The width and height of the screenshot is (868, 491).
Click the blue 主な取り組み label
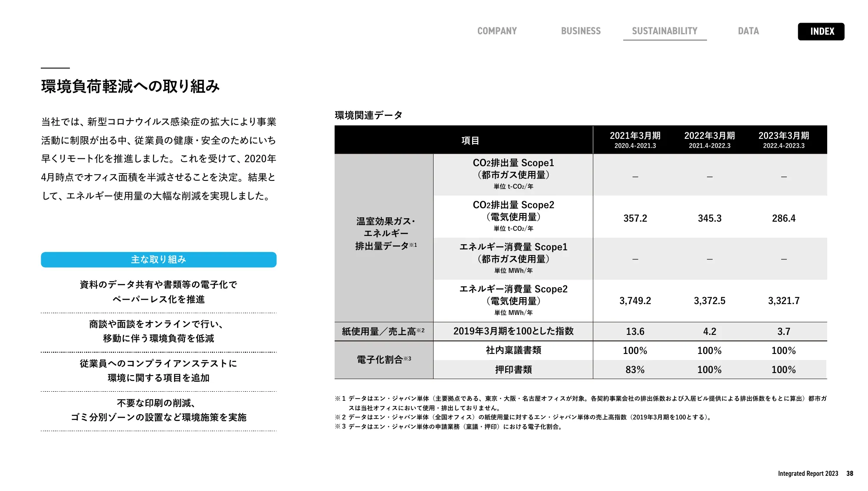(x=158, y=259)
